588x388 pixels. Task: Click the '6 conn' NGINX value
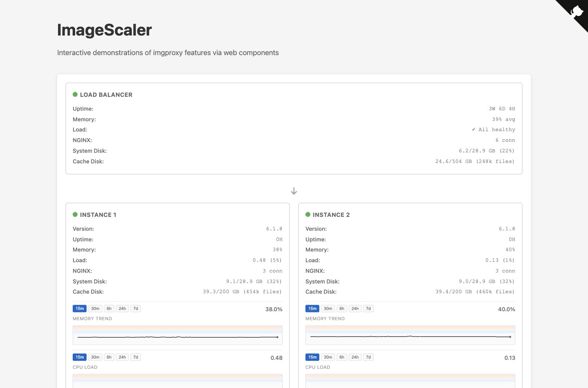(505, 140)
